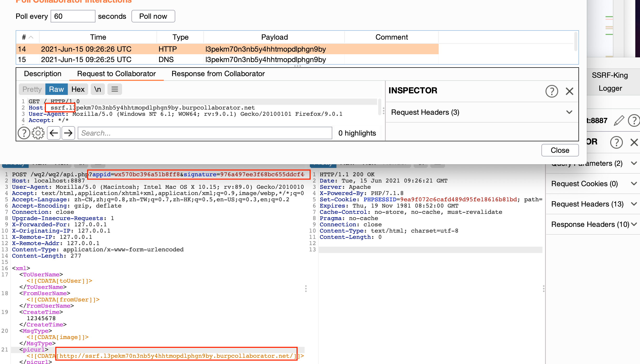
Task: Sort by Type column header
Action: [180, 37]
